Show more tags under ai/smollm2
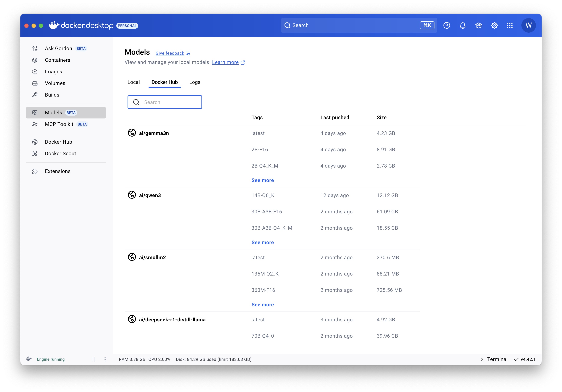The width and height of the screenshot is (562, 392). 262,305
